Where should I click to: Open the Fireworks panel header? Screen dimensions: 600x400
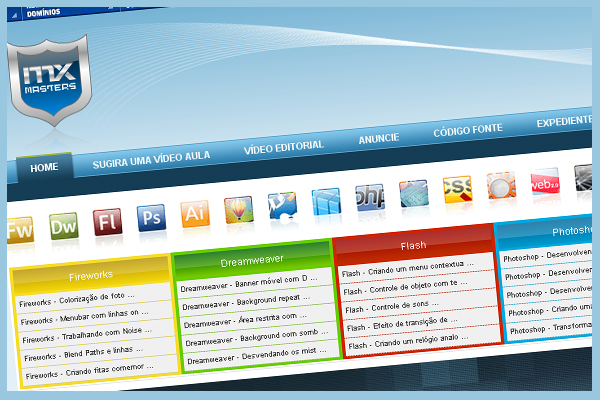pos(91,275)
